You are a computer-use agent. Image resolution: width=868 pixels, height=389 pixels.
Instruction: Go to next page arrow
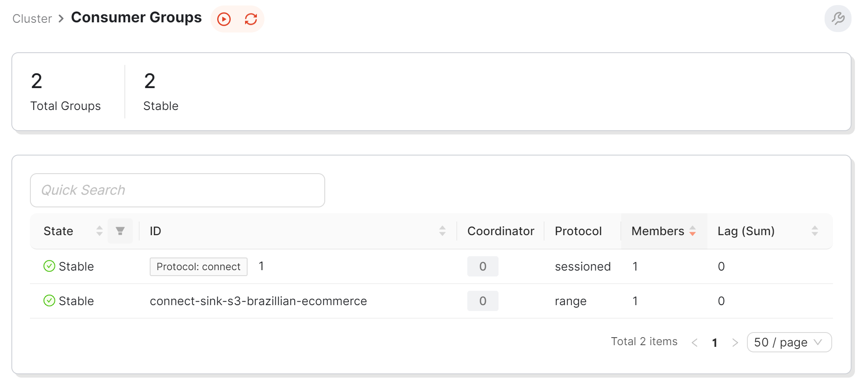[x=735, y=343]
